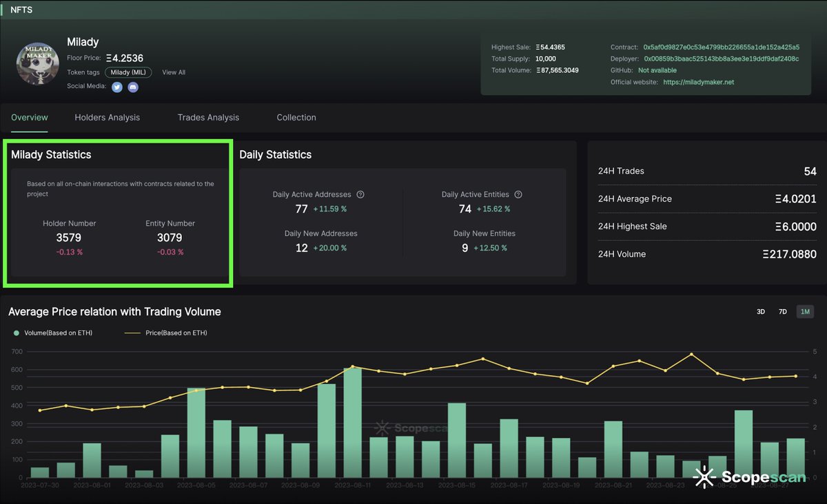Click the Milady Maker collection avatar
This screenshot has width=827, height=504.
[38, 65]
